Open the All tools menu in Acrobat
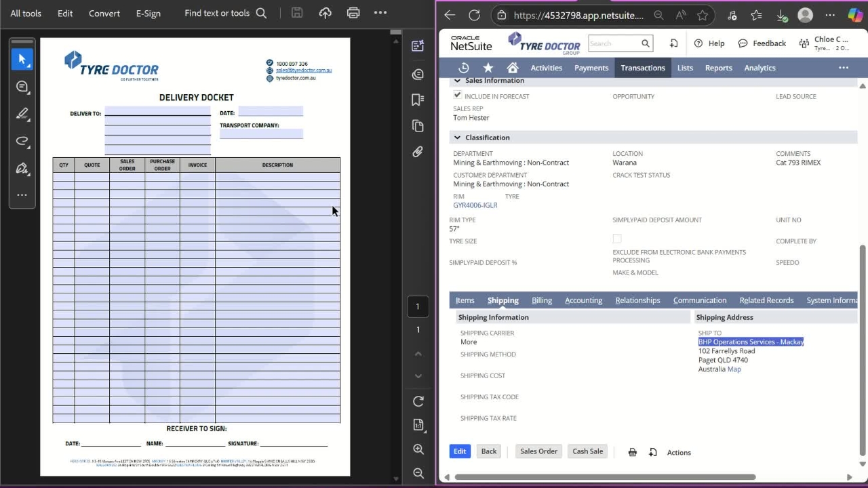Image resolution: width=868 pixels, height=488 pixels. pos(26,13)
